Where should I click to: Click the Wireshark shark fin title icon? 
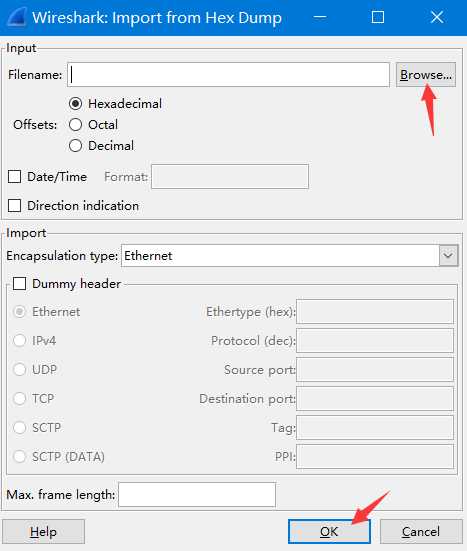click(x=16, y=17)
